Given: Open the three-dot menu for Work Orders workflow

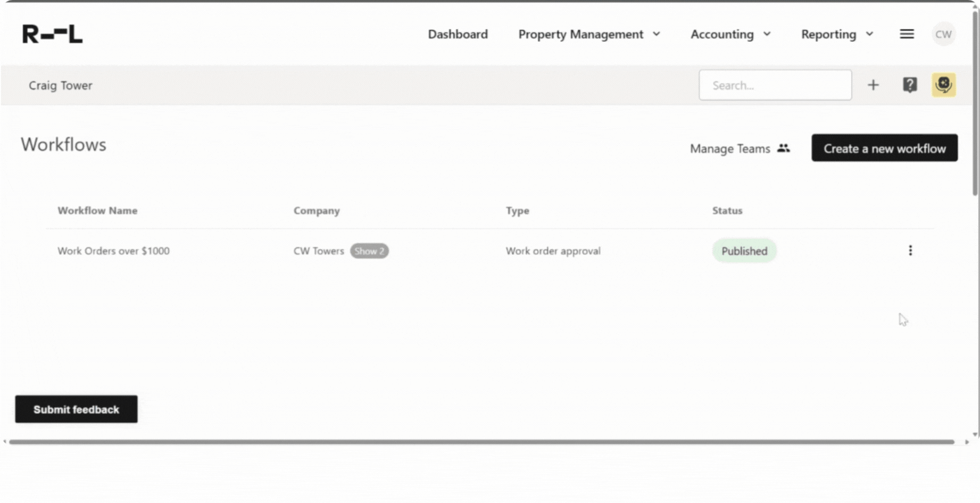Looking at the screenshot, I should coord(910,250).
